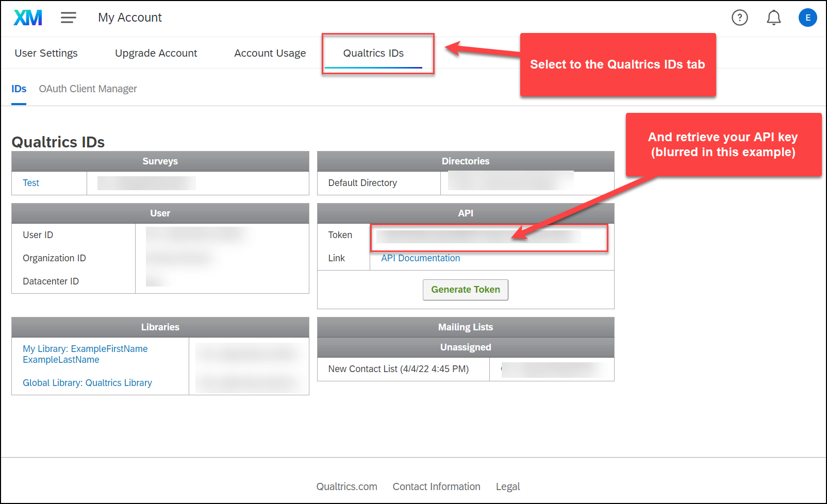827x504 pixels.
Task: Select the Qualtrics IDs tab
Action: coord(373,53)
